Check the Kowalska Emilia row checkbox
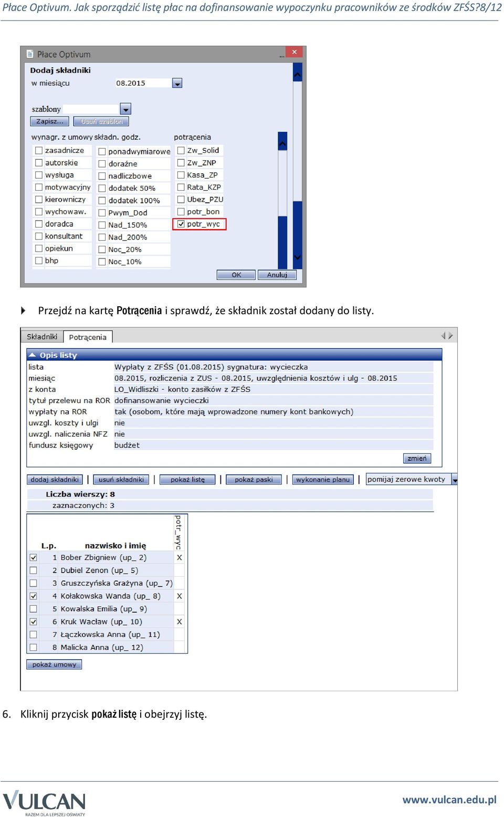Image resolution: width=504 pixels, height=817 pixels. pos(34,609)
